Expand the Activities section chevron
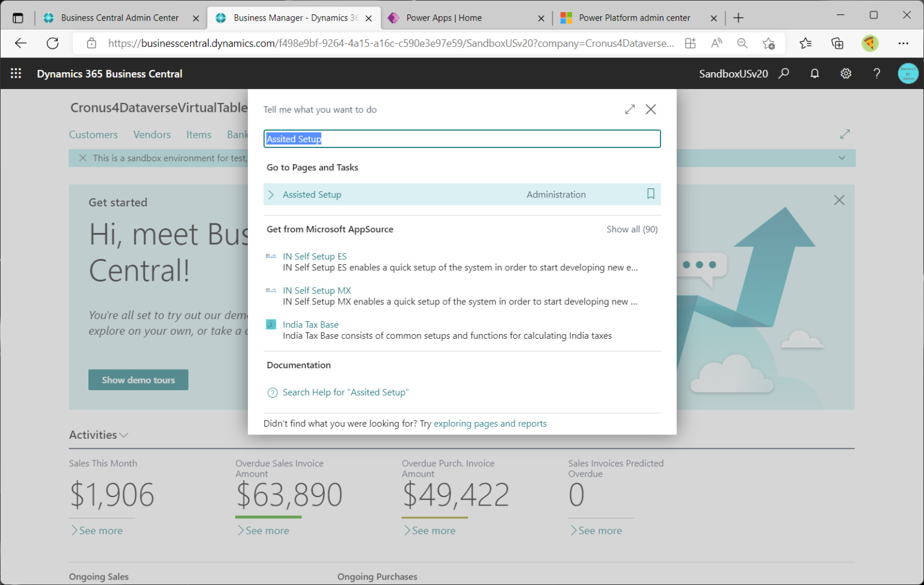This screenshot has width=924, height=585. pyautogui.click(x=124, y=435)
